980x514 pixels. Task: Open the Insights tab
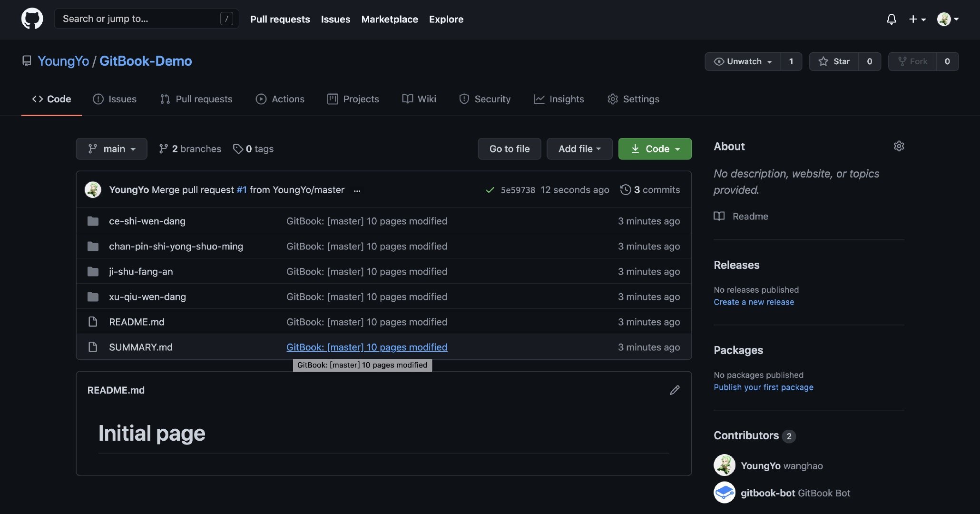(x=559, y=99)
